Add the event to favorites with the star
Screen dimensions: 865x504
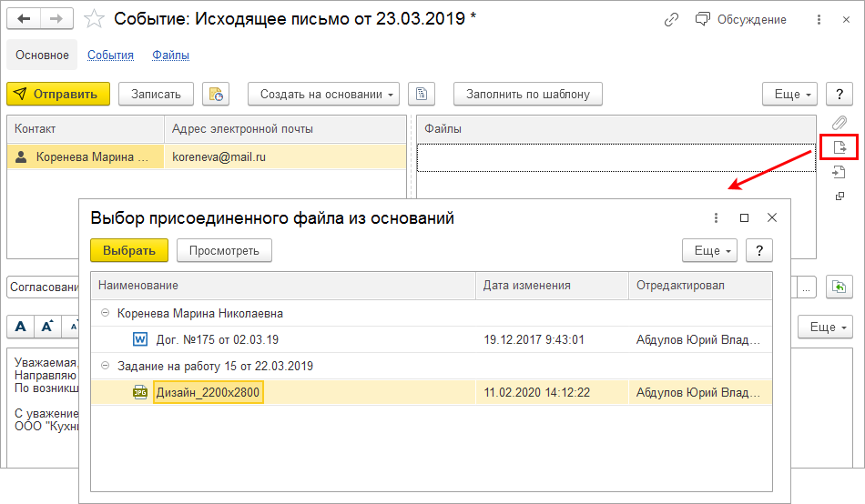point(93,19)
